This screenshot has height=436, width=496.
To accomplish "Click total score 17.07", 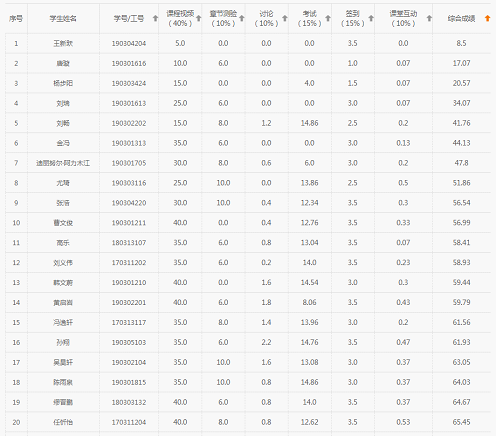I will 461,63.
